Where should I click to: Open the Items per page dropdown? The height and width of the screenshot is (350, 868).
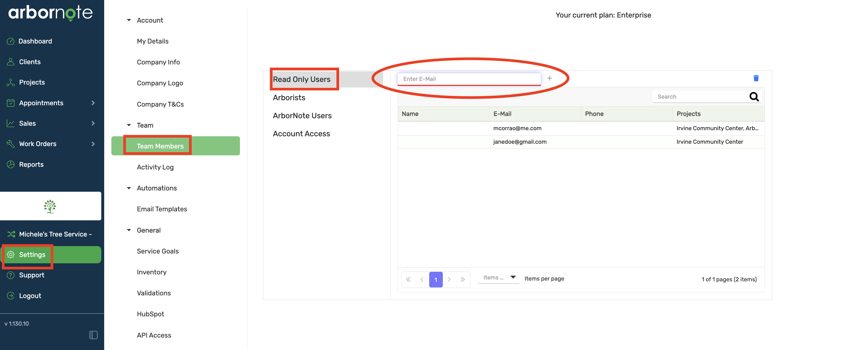(x=498, y=278)
